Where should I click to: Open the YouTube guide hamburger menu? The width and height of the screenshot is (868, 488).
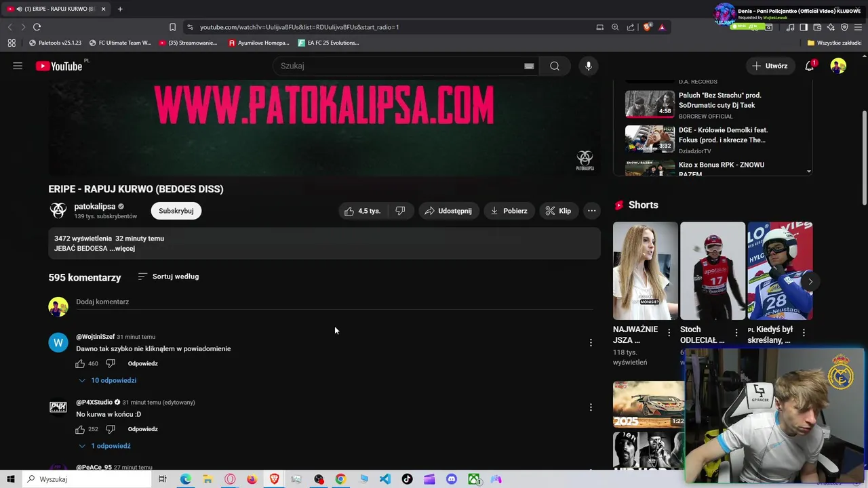[x=18, y=66]
